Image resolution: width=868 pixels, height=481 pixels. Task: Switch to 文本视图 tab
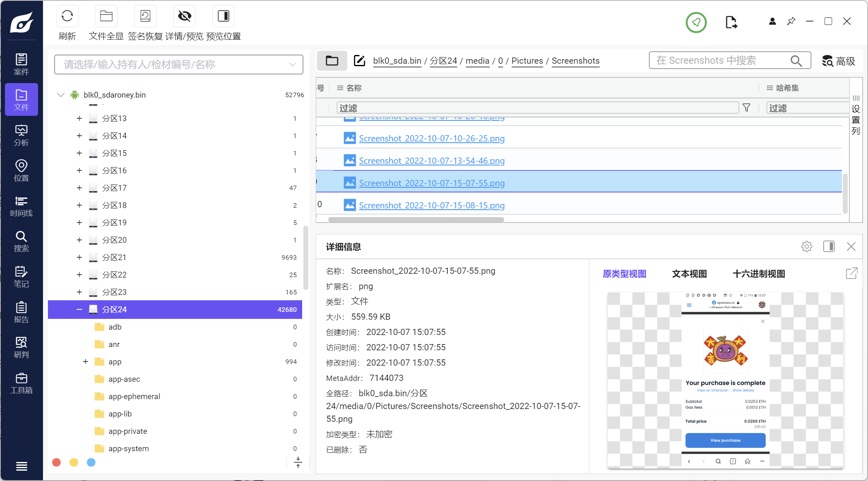tap(689, 274)
